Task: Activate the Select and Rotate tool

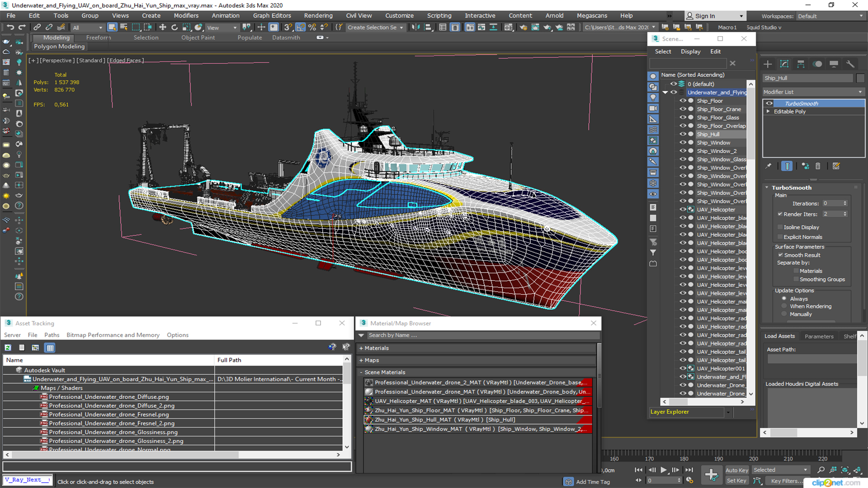Action: click(x=175, y=27)
